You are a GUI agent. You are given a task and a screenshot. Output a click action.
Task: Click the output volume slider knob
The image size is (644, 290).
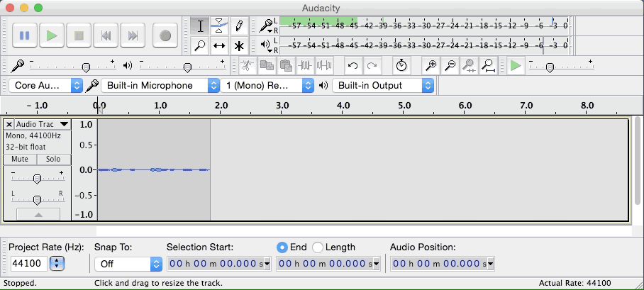click(187, 67)
